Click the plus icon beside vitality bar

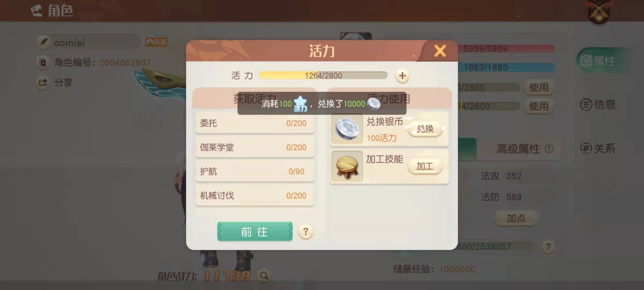[x=402, y=76]
